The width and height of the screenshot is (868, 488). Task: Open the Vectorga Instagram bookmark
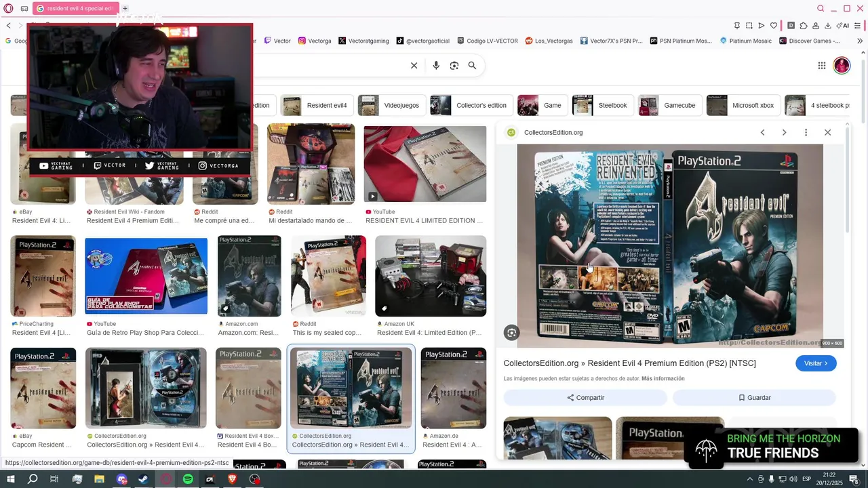pos(315,41)
